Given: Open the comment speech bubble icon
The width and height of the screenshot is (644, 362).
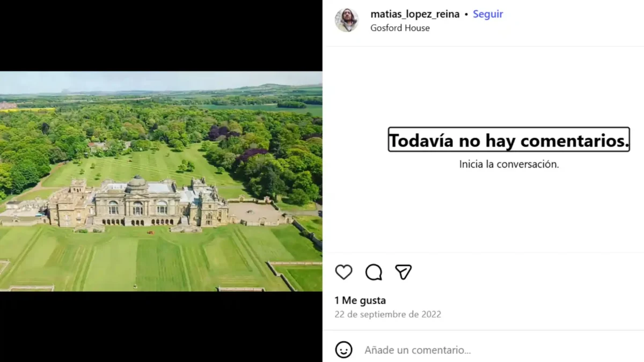Looking at the screenshot, I should [x=374, y=272].
